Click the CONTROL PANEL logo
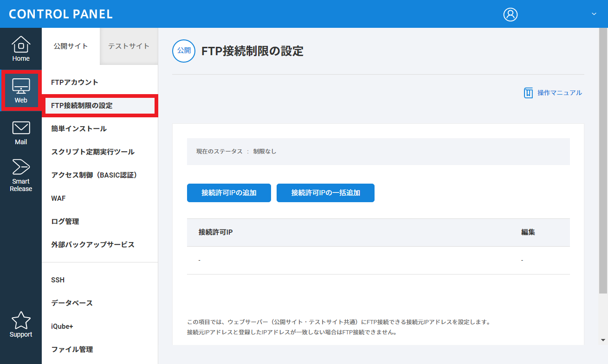Viewport: 608px width, 364px height. pos(61,14)
